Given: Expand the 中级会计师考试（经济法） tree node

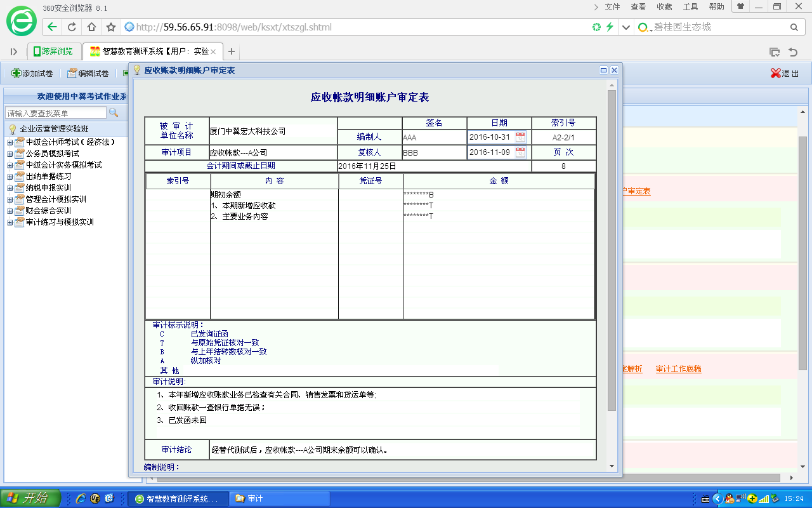Looking at the screenshot, I should click(10, 142).
